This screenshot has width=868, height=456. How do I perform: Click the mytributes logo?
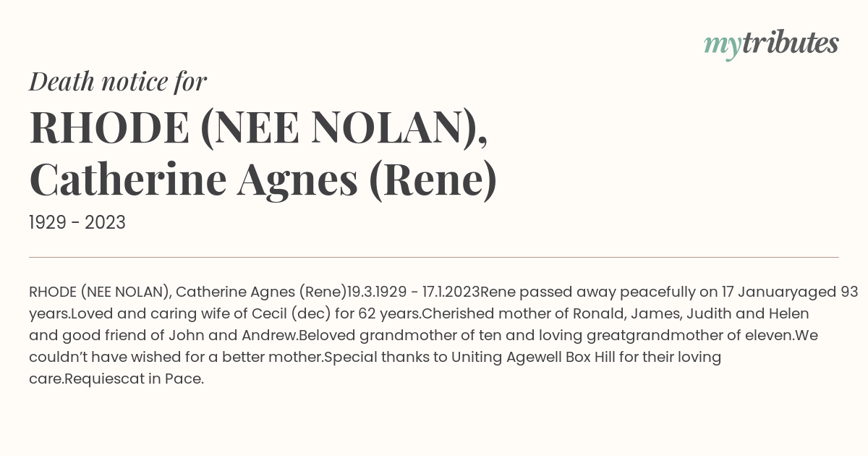click(x=771, y=44)
